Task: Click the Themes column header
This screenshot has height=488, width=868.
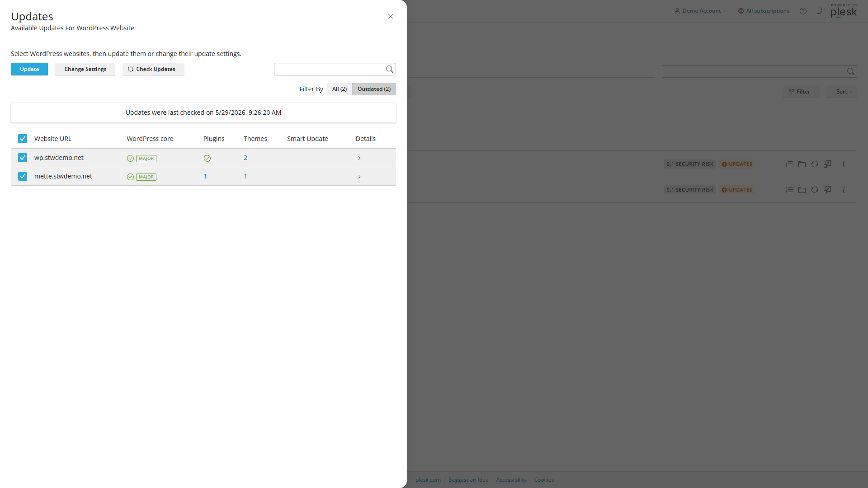Action: (255, 139)
